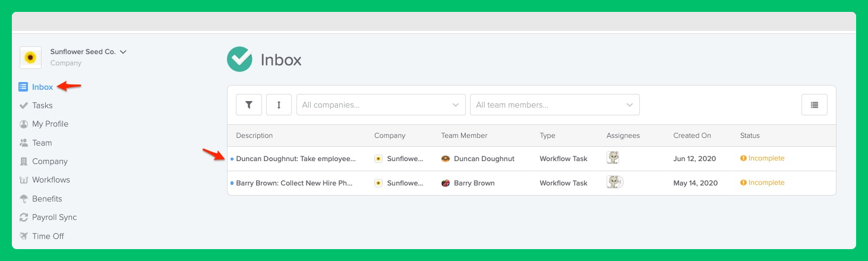
Task: Click the sort arrows icon button
Action: coord(279,105)
